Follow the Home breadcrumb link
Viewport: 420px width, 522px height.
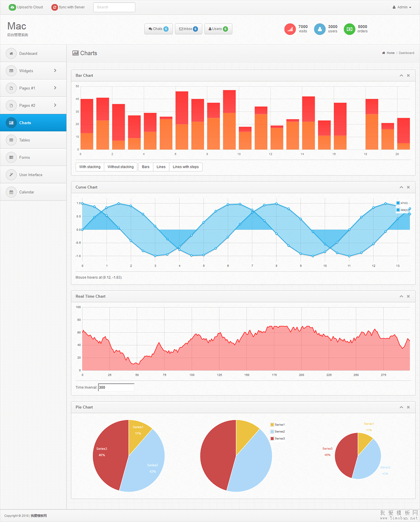pyautogui.click(x=390, y=53)
